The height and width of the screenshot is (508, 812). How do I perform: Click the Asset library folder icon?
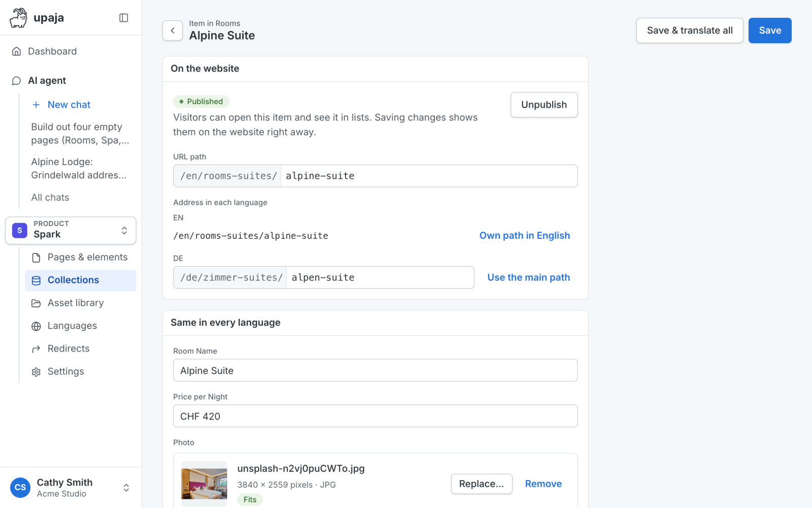36,303
